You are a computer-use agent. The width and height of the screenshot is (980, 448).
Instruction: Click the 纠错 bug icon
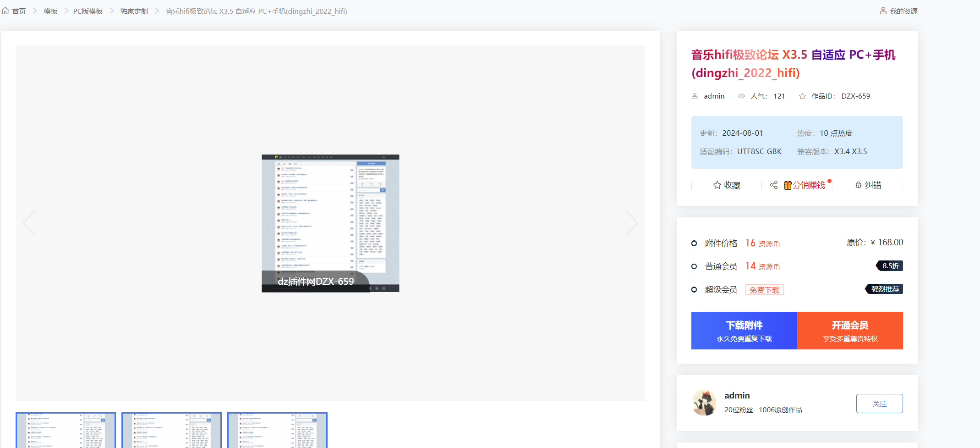859,185
